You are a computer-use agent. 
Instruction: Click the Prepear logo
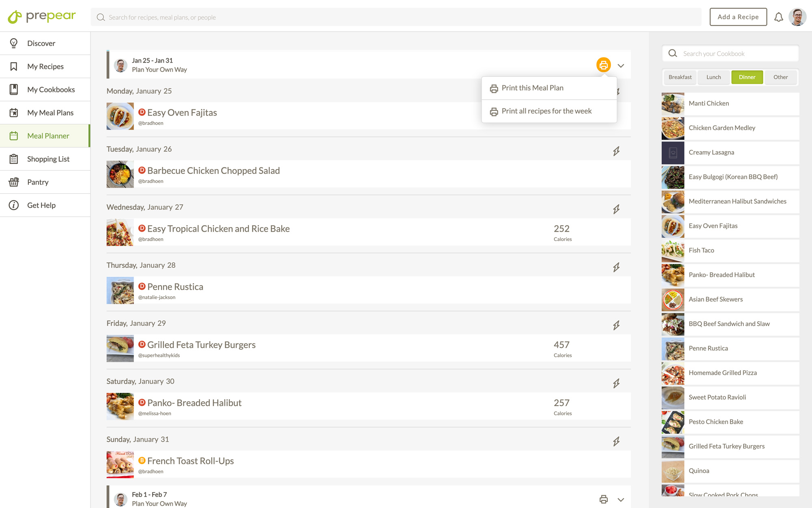click(x=42, y=17)
